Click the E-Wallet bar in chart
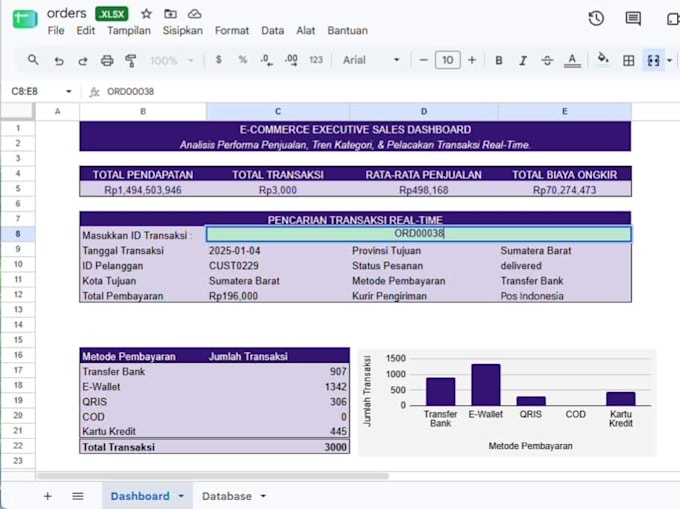Viewport: 680px width, 509px height. point(486,385)
